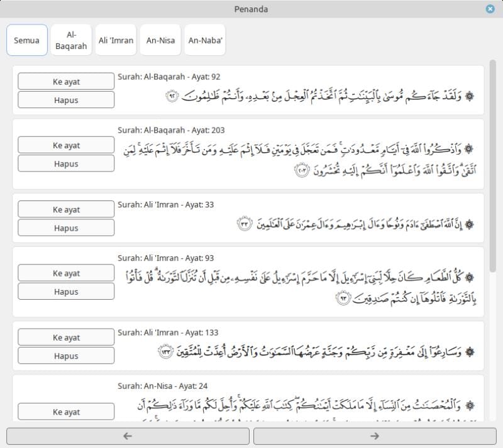Go to Ali 'Imran ayat 133 via Ke ayat

tap(66, 337)
